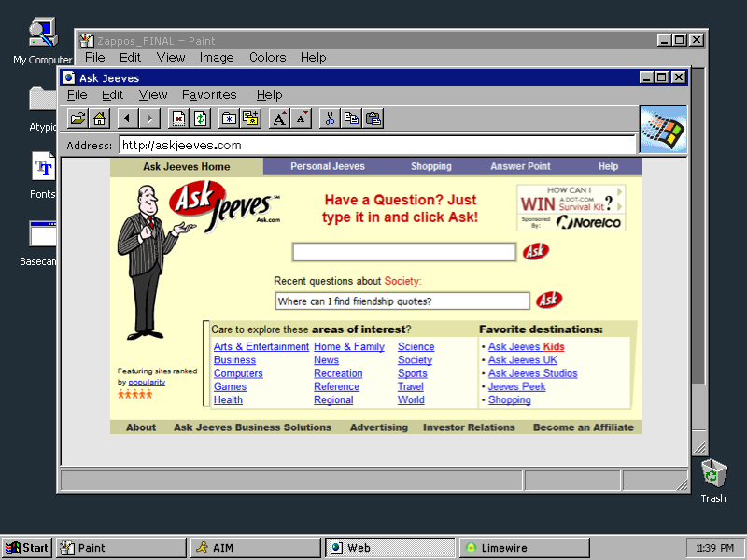Open the Regional category link
The image size is (747, 560).
click(x=333, y=400)
